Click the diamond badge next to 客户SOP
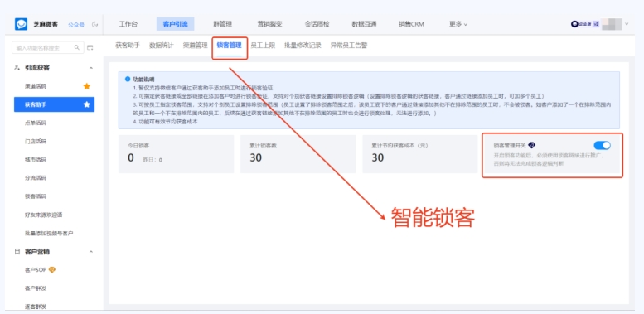 click(x=51, y=269)
